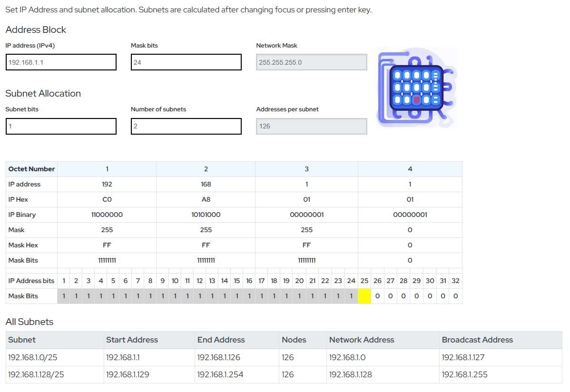Screen dimensions: 570x392
Task: Click the All Subnets heading
Action: point(29,322)
